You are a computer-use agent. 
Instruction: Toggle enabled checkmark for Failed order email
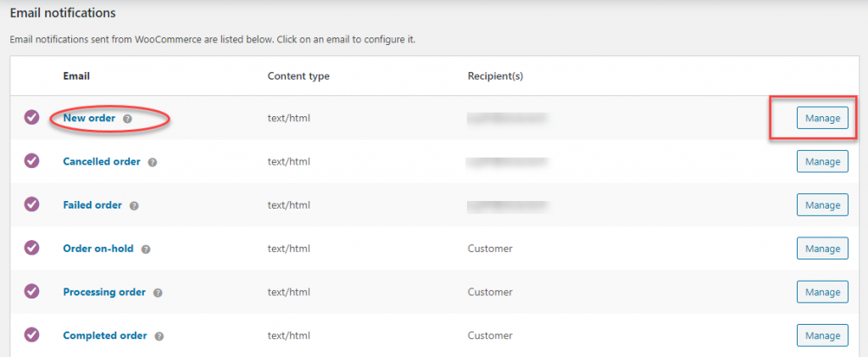click(32, 204)
